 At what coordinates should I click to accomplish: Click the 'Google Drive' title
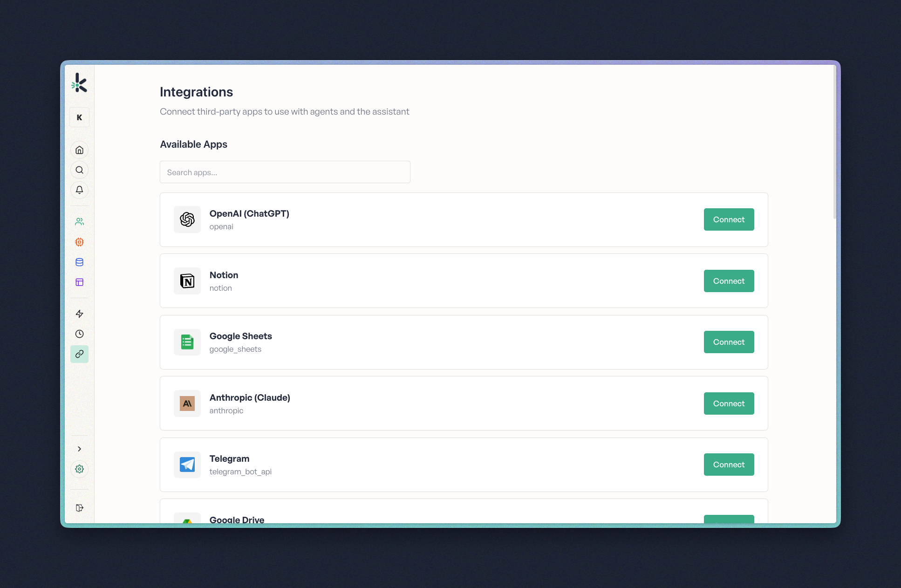(237, 520)
